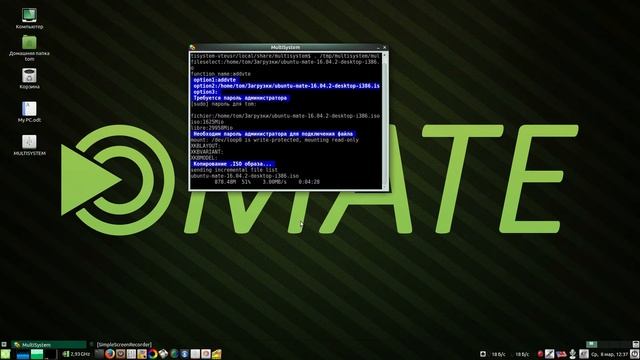Launch the MULTISYSTEM desktop shortcut
The height and width of the screenshot is (360, 640).
[29, 145]
